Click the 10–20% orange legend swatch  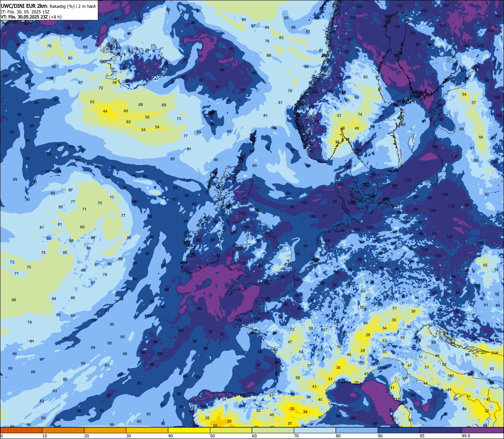tap(63, 430)
